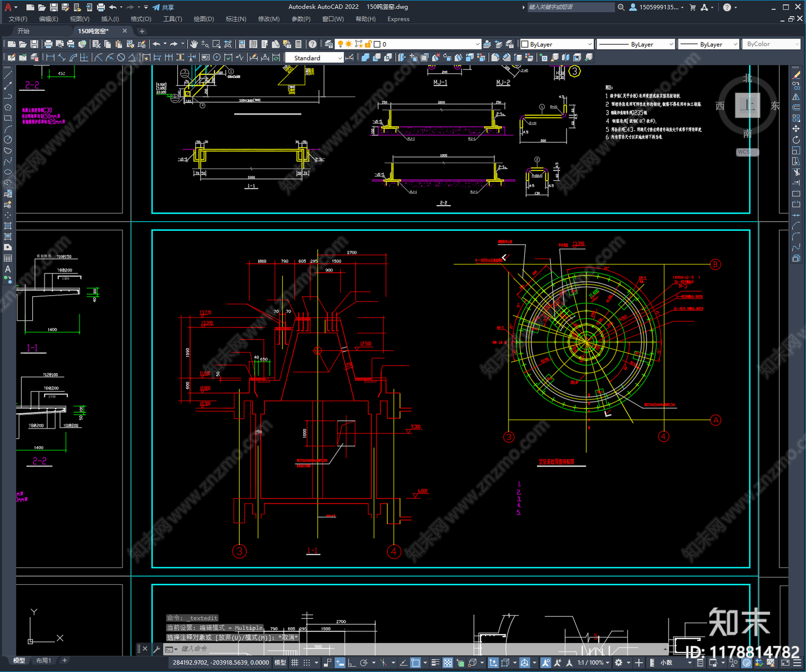The width and height of the screenshot is (806, 672).
Task: Click the Undo arrow in the quick access toolbar
Action: [x=113, y=7]
